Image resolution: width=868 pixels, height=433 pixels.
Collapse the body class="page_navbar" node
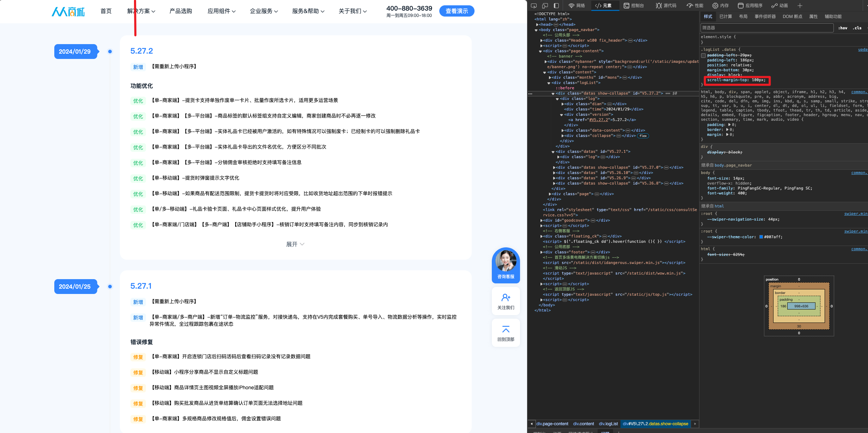click(x=536, y=30)
